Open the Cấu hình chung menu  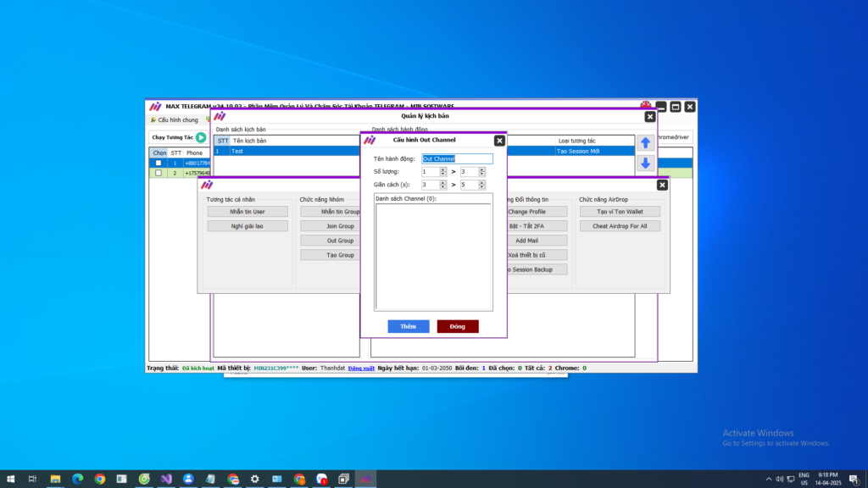tap(175, 120)
